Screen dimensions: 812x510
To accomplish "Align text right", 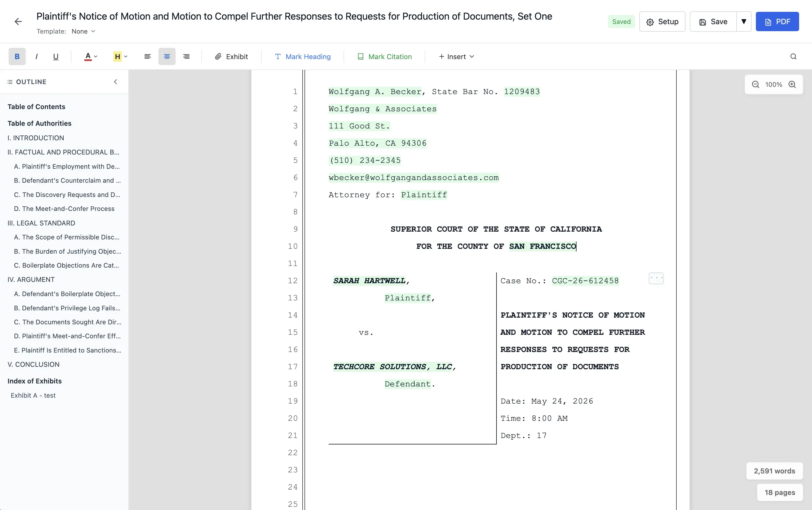I will coord(186,56).
